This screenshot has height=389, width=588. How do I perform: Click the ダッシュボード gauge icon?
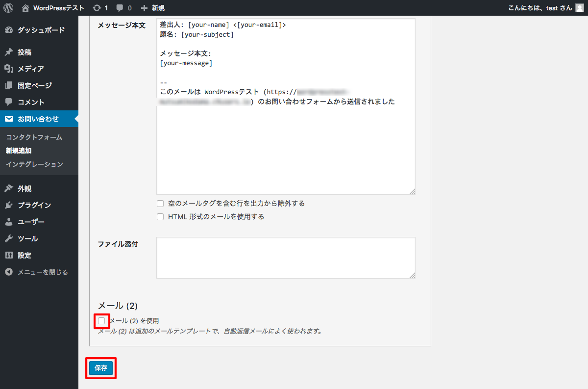tap(9, 30)
